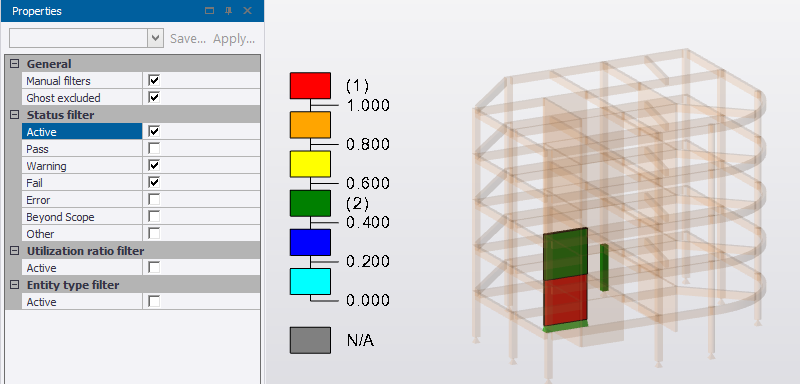
Task: Click the red legend color box
Action: pyautogui.click(x=310, y=85)
